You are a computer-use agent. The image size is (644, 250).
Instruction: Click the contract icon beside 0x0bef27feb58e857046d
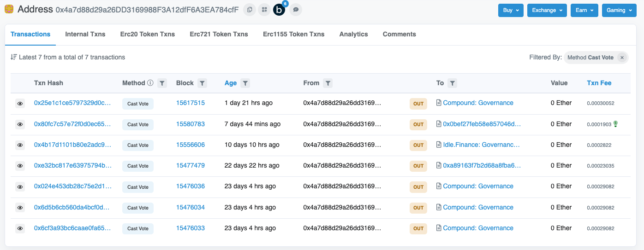pos(439,124)
